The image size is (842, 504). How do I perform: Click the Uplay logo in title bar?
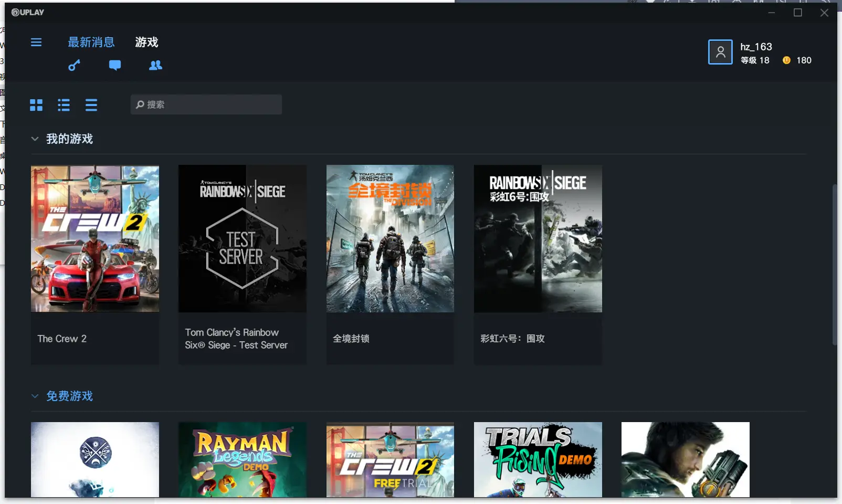[x=28, y=12]
